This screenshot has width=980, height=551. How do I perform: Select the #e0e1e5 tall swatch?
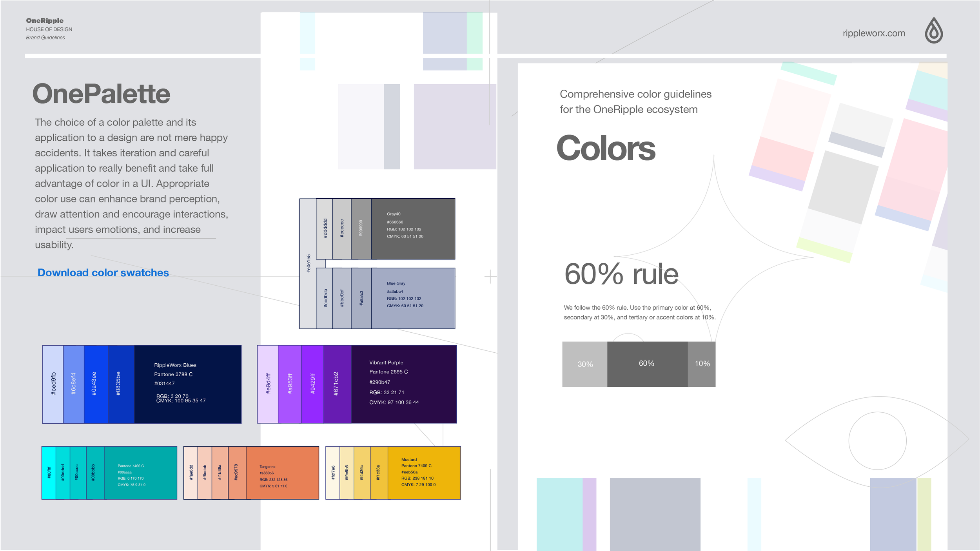click(x=308, y=263)
